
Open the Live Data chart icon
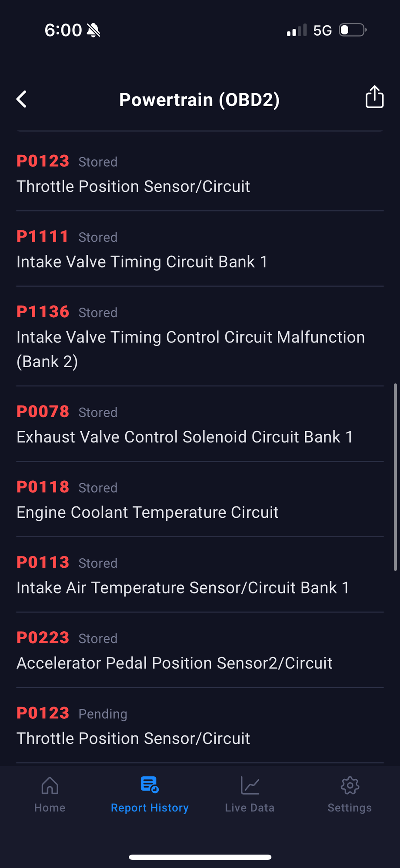250,785
